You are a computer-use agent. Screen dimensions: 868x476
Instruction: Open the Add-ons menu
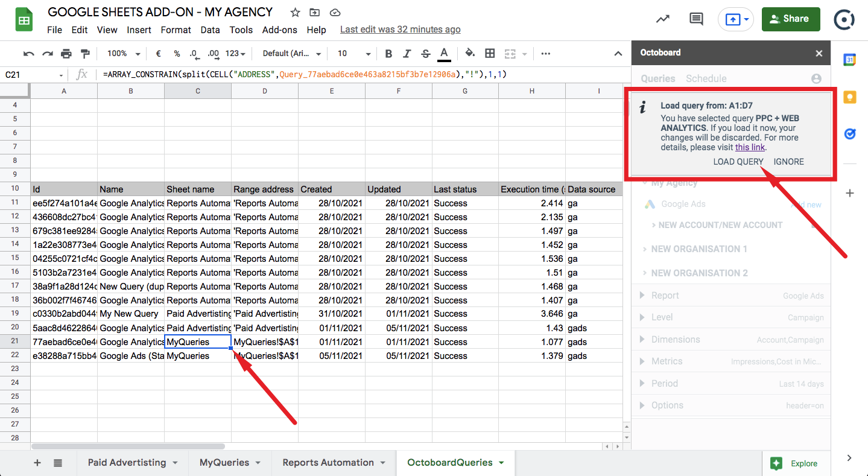pyautogui.click(x=279, y=30)
